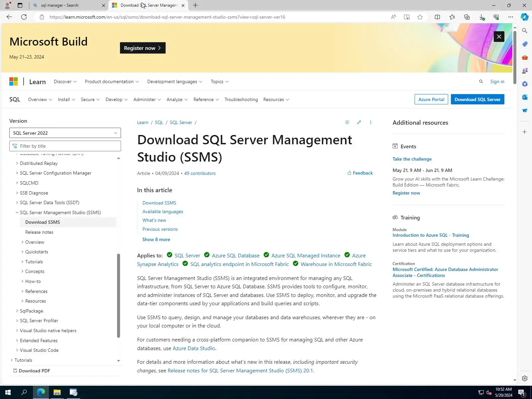Open Collections panel
Image resolution: width=532 pixels, height=399 pixels.
click(467, 17)
